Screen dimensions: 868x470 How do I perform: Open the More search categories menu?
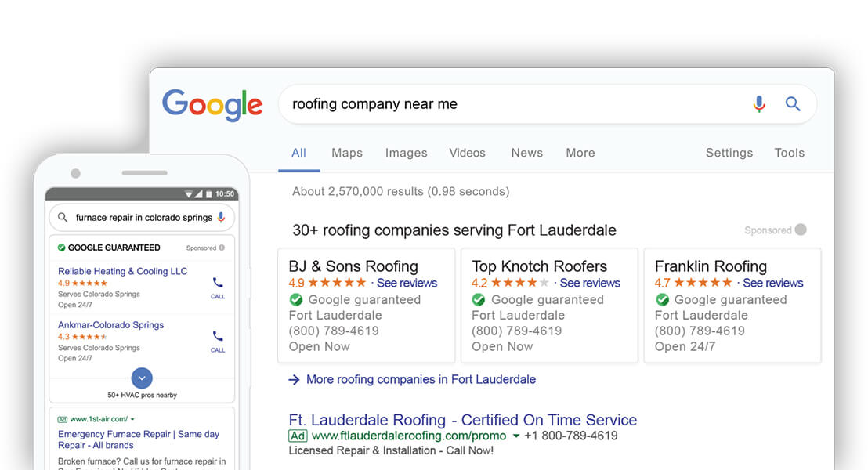pos(580,153)
